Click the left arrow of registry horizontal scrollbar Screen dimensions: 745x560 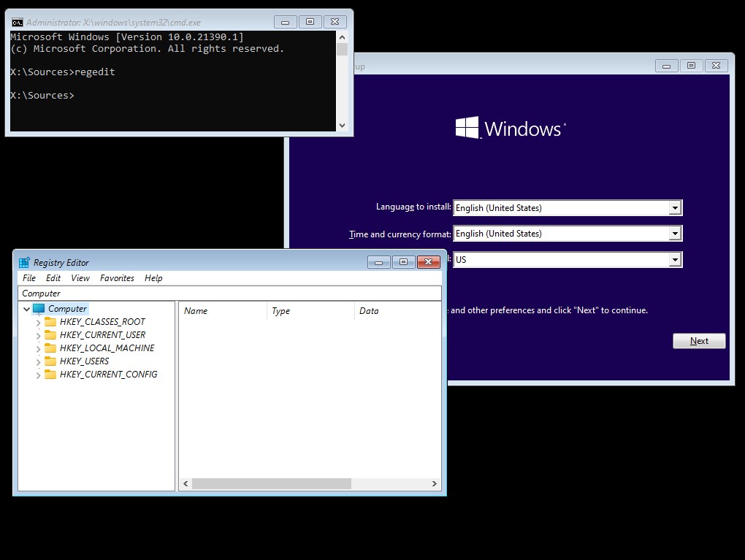click(186, 483)
